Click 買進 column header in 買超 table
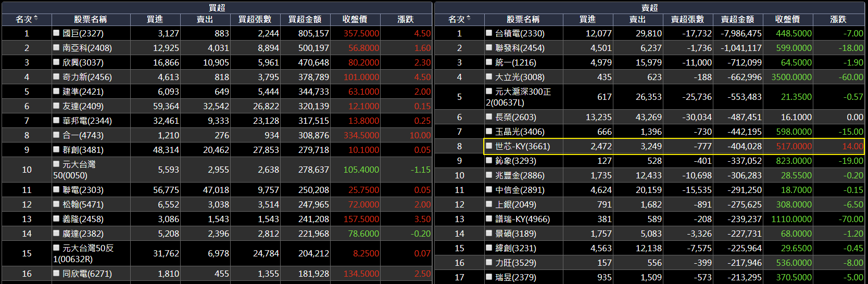This screenshot has height=284, width=868. click(155, 19)
